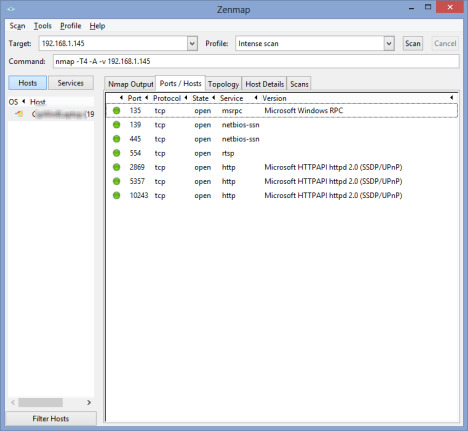The image size is (468, 431).
Task: Switch to the Topology tab
Action: [x=223, y=84]
